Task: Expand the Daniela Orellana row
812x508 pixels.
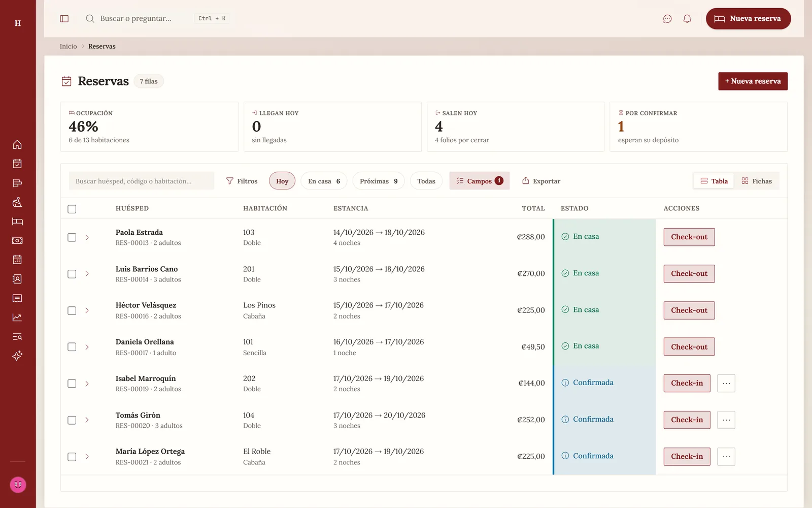Action: (x=87, y=347)
